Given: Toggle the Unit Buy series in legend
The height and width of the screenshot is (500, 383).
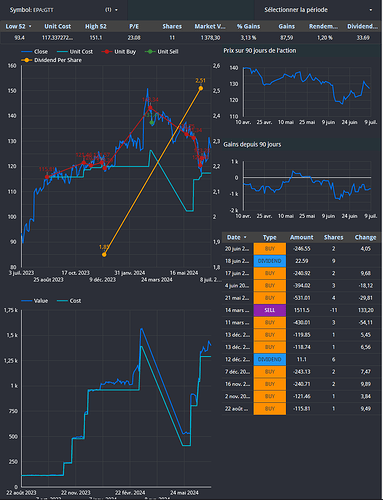Looking at the screenshot, I should (119, 52).
